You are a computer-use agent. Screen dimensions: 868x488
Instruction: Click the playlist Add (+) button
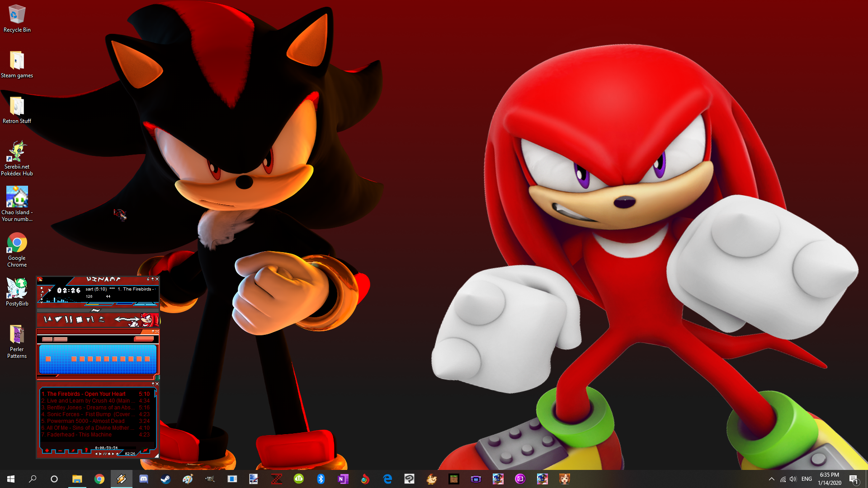point(47,450)
